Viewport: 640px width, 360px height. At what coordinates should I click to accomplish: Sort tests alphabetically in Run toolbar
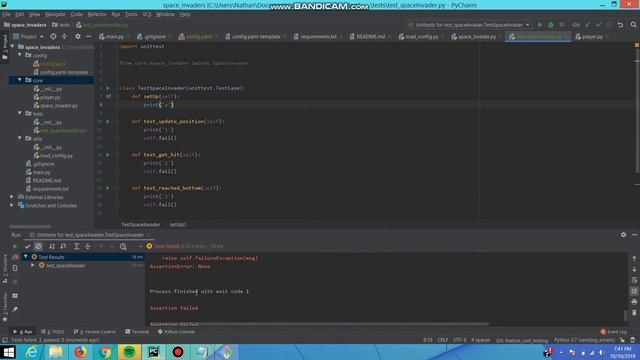point(52,246)
